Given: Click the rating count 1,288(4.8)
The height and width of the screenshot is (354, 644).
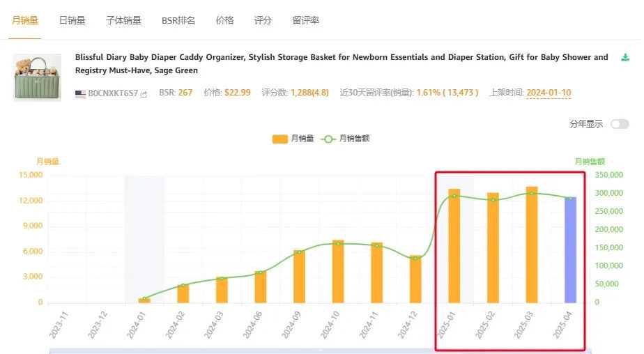Looking at the screenshot, I should [x=309, y=93].
